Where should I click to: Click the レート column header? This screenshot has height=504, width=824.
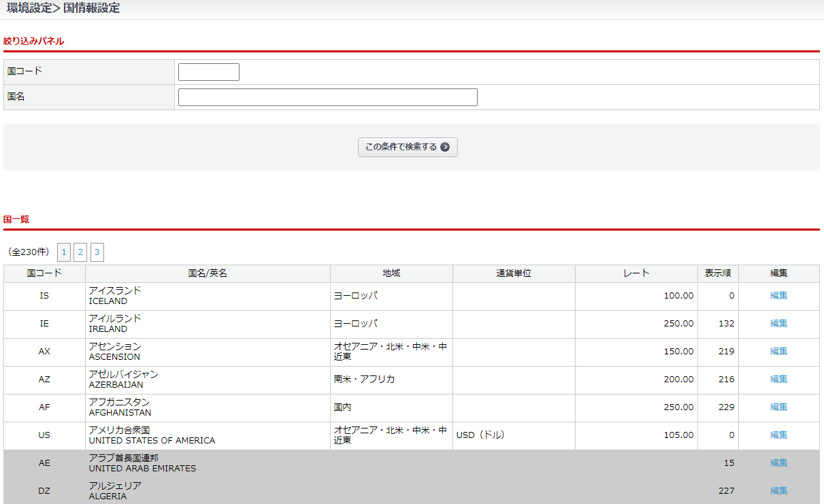(x=636, y=273)
